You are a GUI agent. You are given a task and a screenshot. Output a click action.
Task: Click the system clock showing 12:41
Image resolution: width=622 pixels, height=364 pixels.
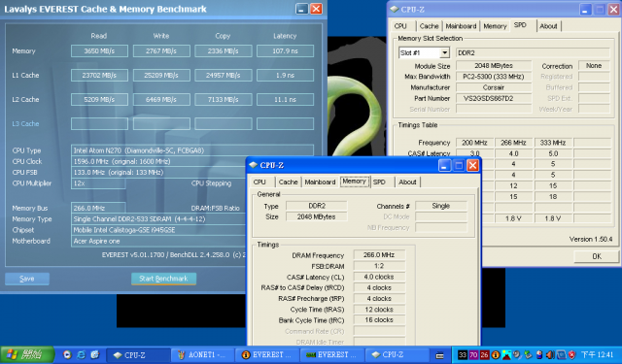tap(597, 355)
